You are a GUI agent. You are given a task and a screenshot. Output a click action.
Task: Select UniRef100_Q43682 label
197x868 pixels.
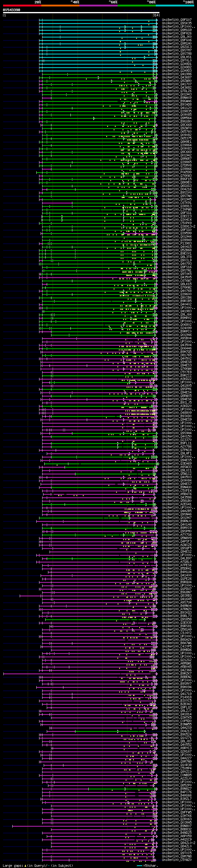coord(177,88)
